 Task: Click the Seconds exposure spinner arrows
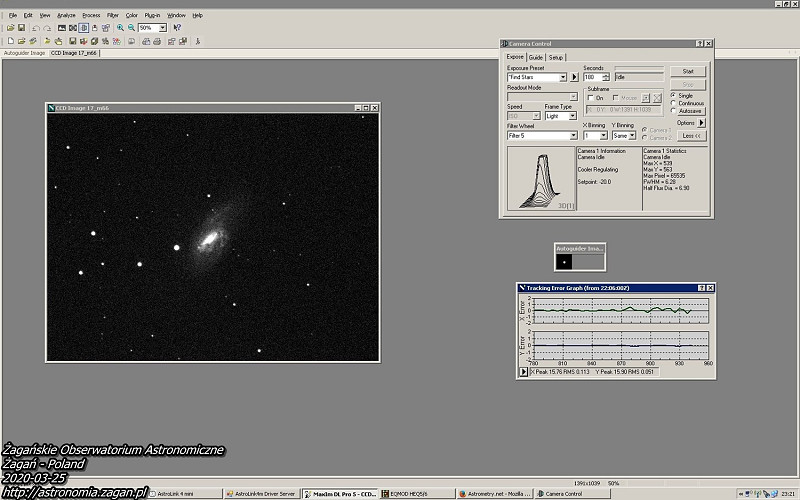[x=606, y=77]
